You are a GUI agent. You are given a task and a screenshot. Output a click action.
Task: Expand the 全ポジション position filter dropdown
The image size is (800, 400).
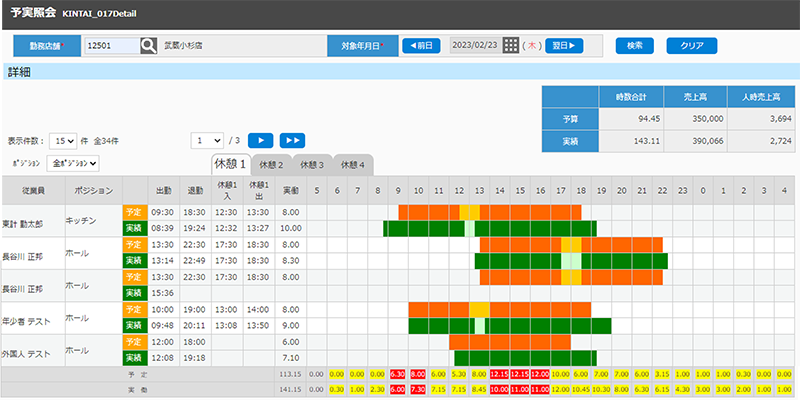[73, 163]
